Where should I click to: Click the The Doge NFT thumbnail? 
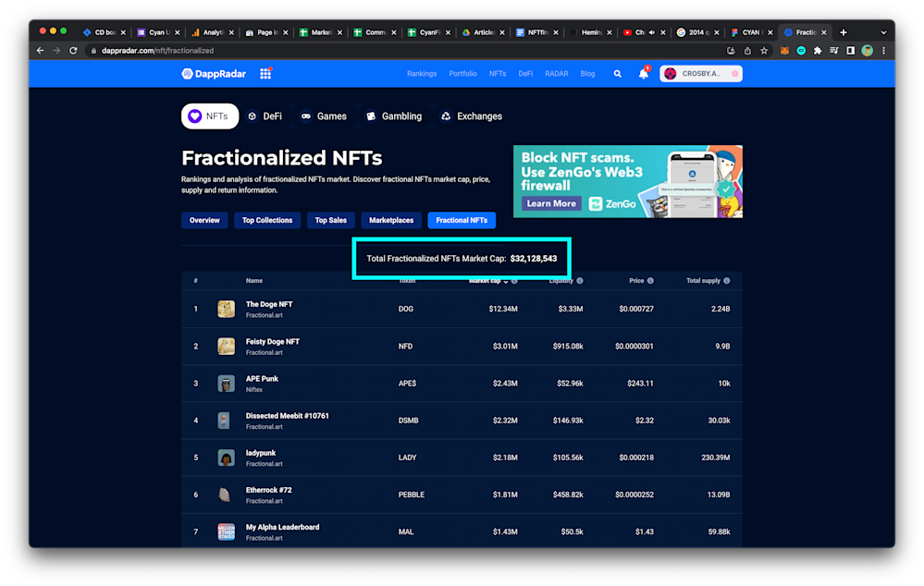tap(227, 309)
